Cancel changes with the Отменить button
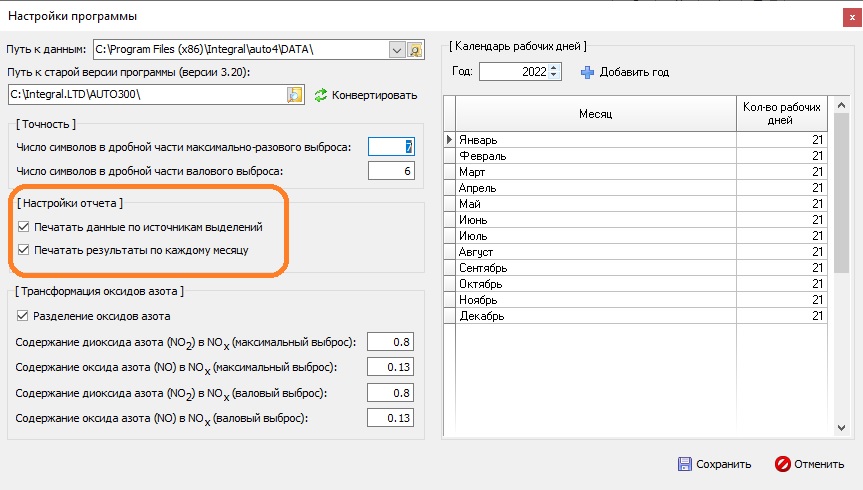This screenshot has width=863, height=490. point(810,464)
